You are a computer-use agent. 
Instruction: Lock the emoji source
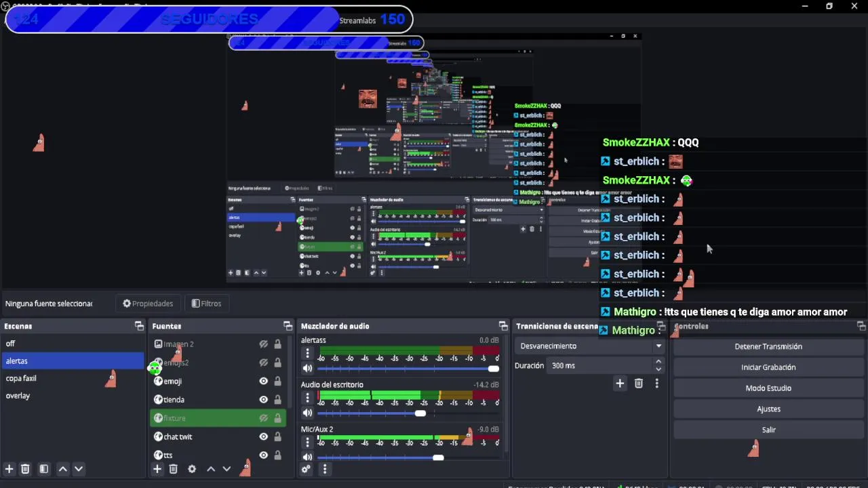tap(277, 381)
